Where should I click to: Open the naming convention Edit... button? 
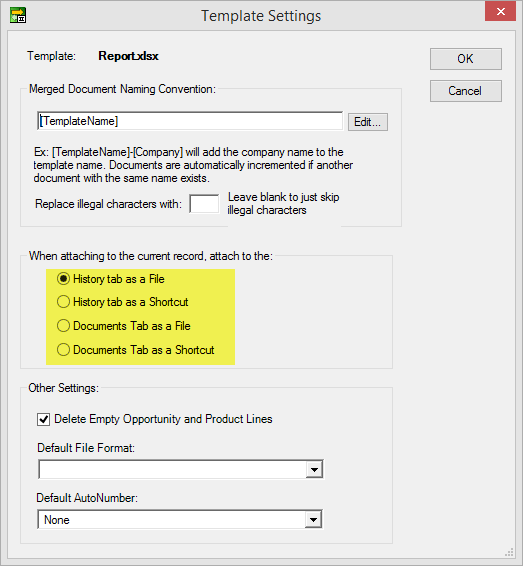tap(367, 122)
